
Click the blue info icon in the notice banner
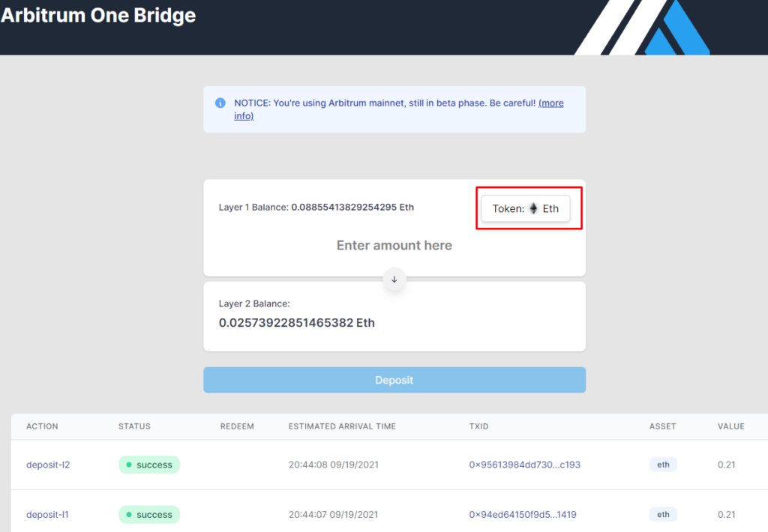coord(220,103)
